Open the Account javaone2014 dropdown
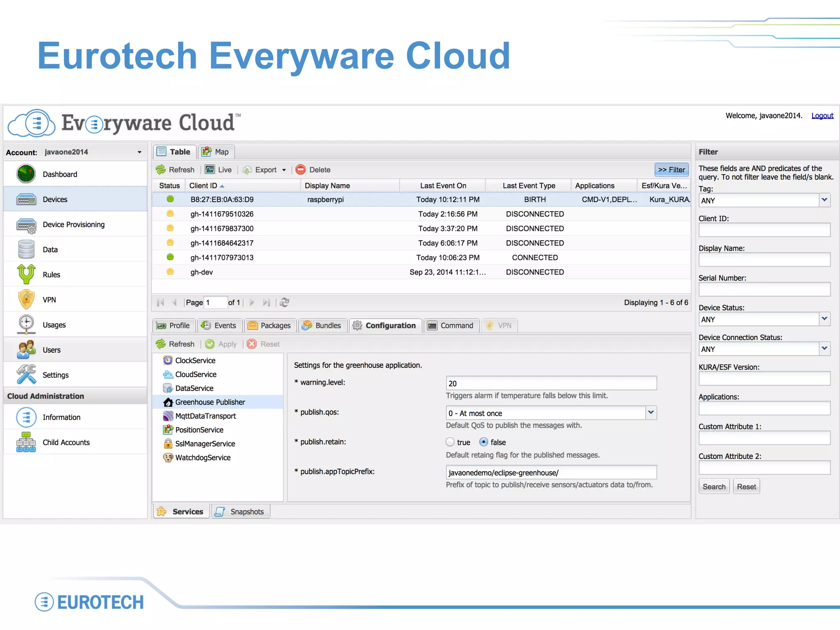The width and height of the screenshot is (840, 630). [139, 152]
